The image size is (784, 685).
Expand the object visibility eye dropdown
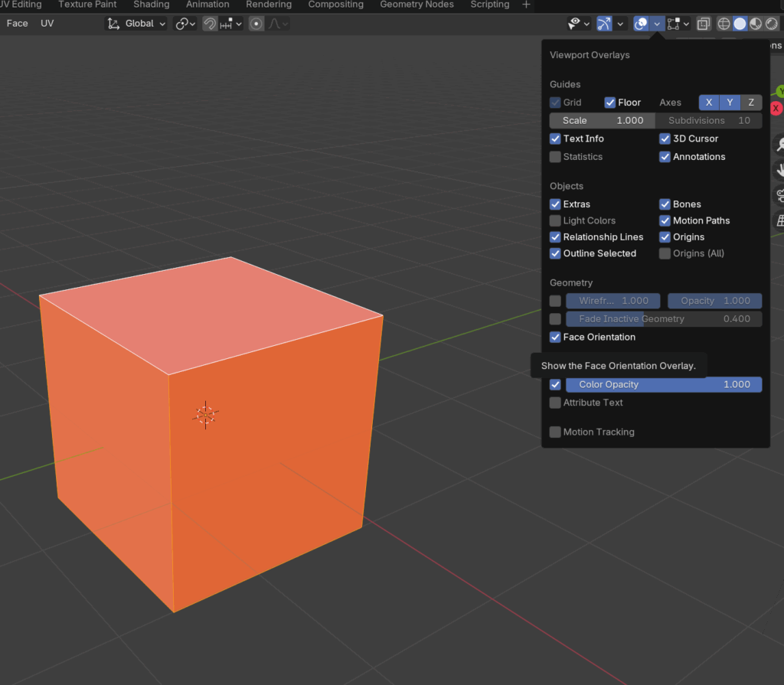tap(586, 24)
